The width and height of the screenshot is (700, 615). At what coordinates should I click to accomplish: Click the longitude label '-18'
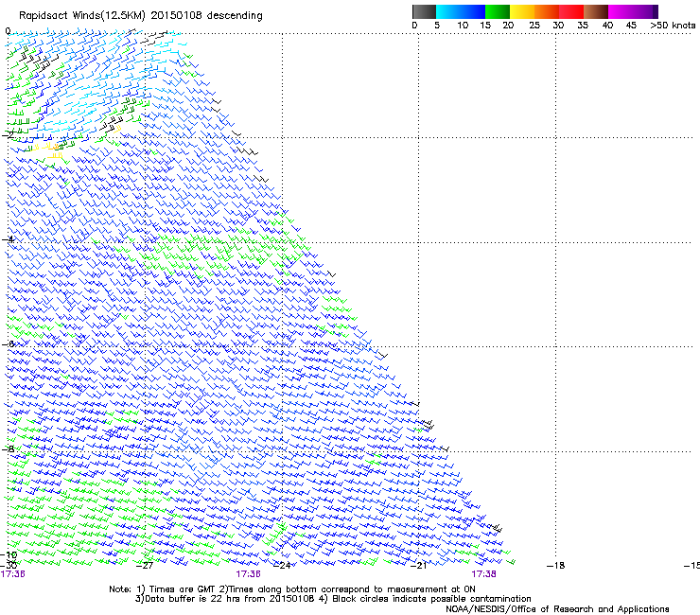click(556, 566)
